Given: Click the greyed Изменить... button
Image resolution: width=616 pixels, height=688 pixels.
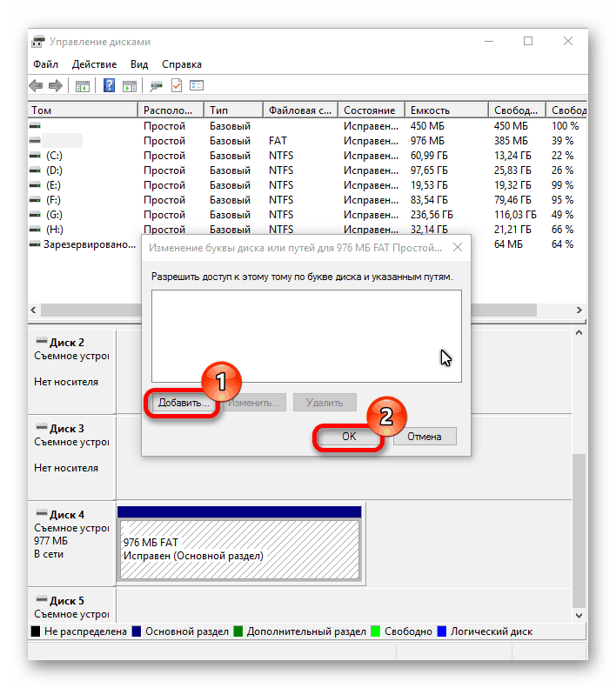Looking at the screenshot, I should pyautogui.click(x=254, y=403).
